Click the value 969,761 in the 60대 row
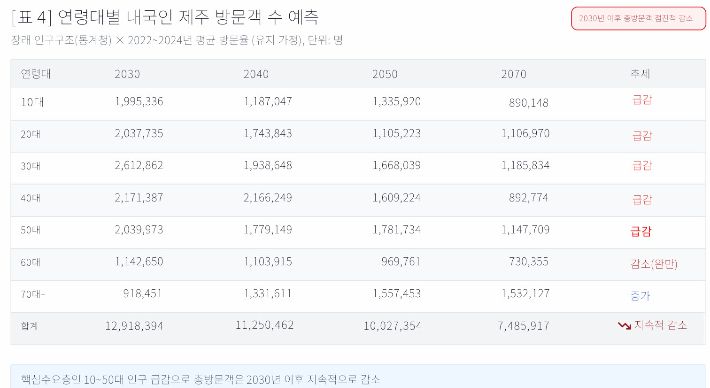This screenshot has width=710, height=388. (401, 262)
